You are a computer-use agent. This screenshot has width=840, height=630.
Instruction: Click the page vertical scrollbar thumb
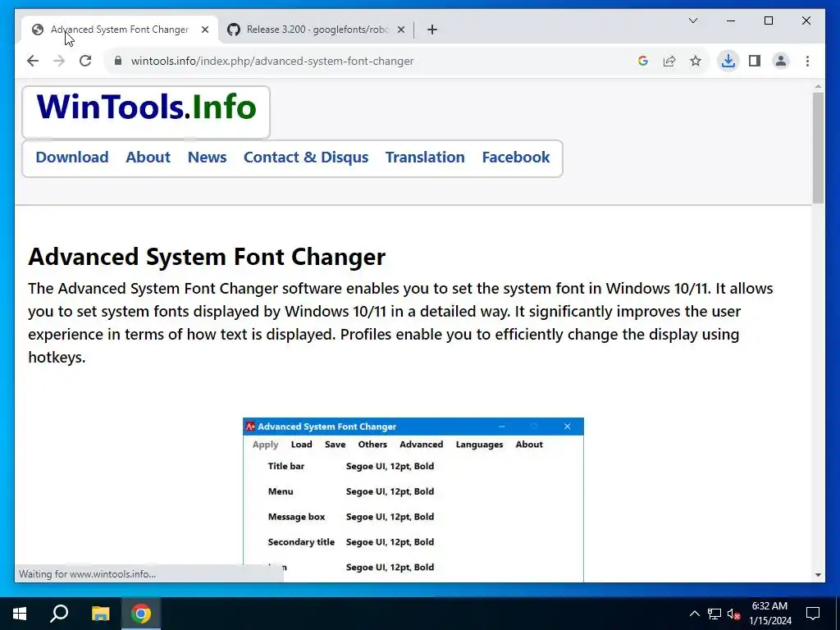pos(818,148)
